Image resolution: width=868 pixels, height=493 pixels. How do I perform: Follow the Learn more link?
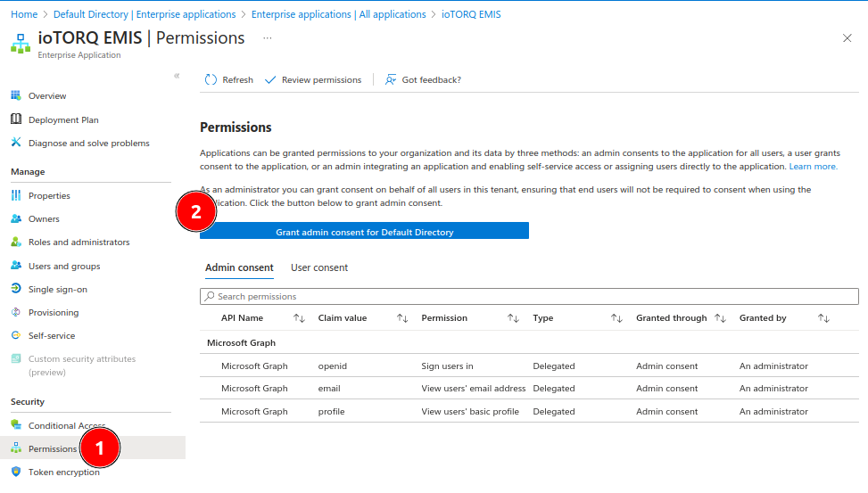click(814, 167)
